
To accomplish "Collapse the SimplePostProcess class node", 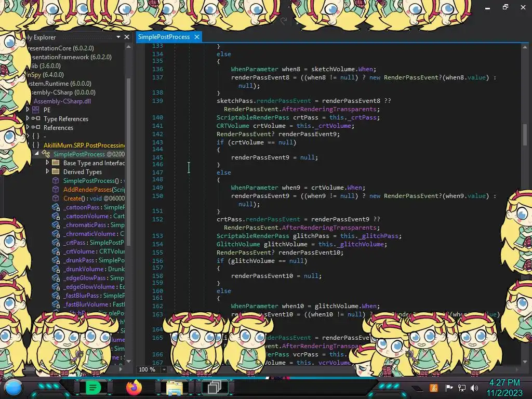I will click(x=37, y=154).
